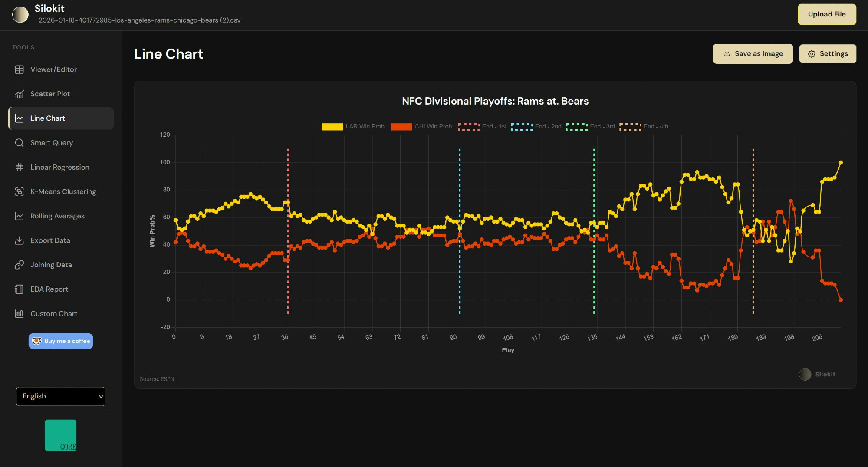Click the Smart Query magnifier icon
The height and width of the screenshot is (467, 868).
(x=19, y=143)
